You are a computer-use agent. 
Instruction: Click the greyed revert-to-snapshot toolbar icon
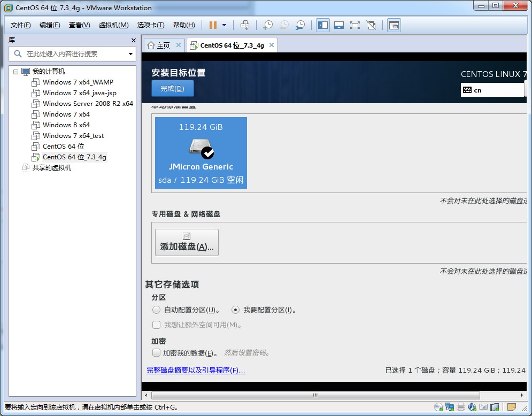point(284,25)
